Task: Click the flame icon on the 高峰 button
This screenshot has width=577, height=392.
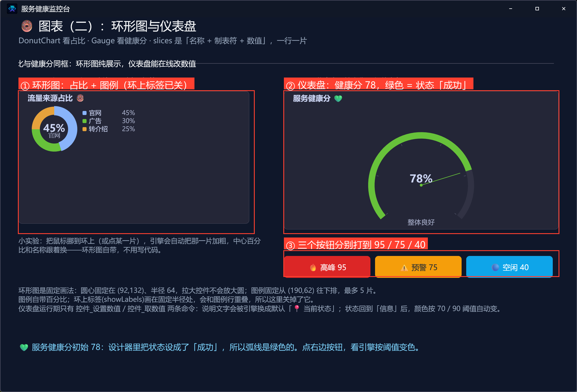Action: [x=313, y=267]
